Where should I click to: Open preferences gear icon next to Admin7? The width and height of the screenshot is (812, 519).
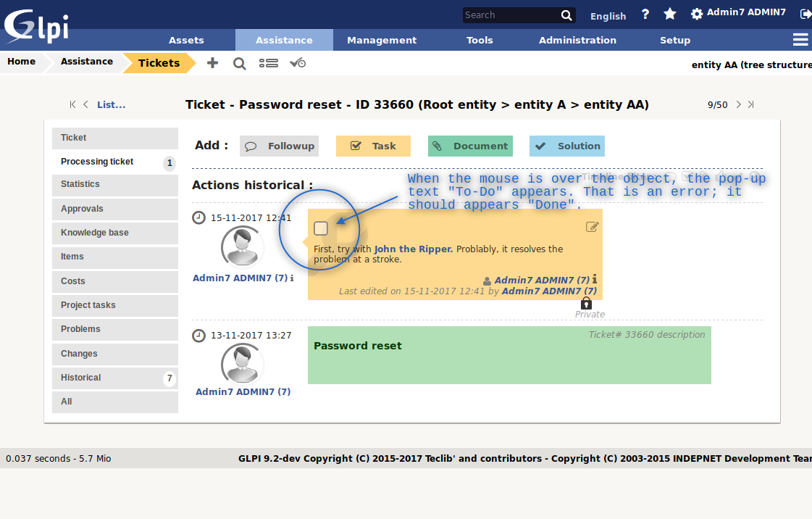tap(697, 14)
